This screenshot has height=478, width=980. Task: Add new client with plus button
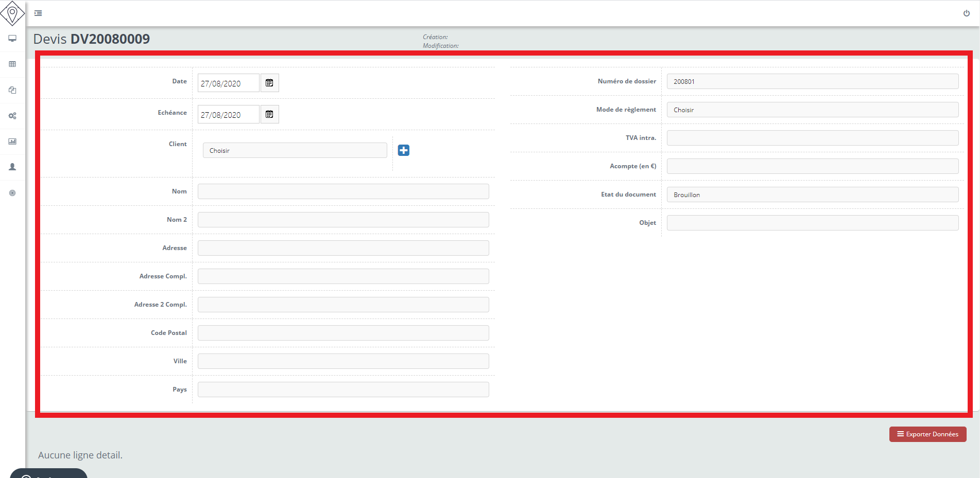coord(404,150)
